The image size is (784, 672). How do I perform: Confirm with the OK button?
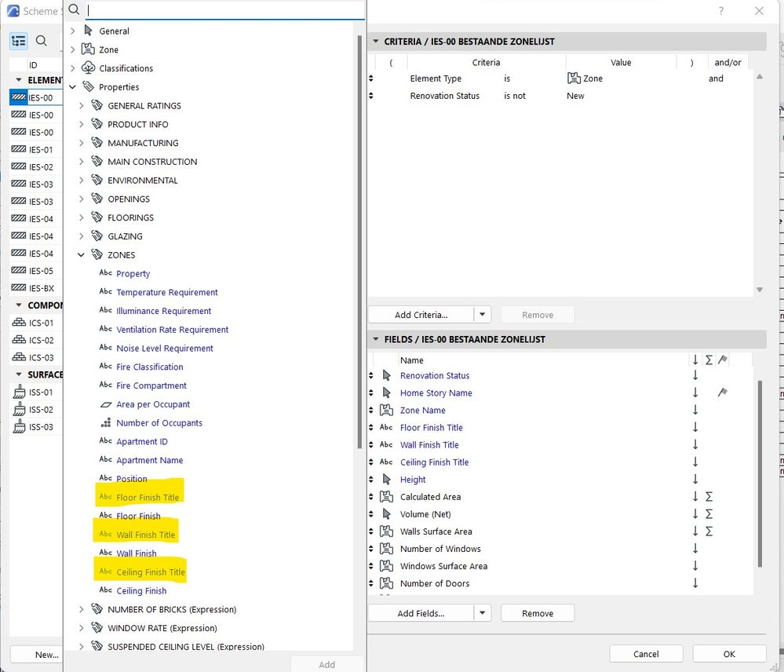(x=729, y=653)
